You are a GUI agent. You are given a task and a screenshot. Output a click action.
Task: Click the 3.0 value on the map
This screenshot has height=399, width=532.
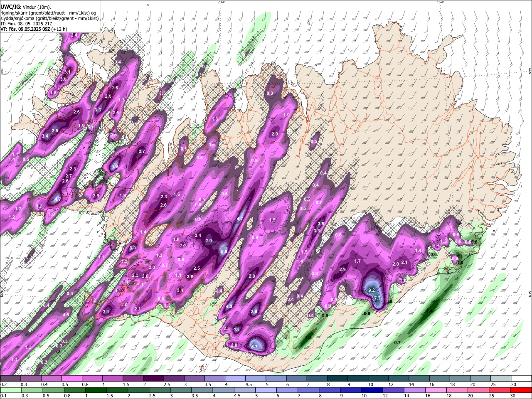click(63, 79)
